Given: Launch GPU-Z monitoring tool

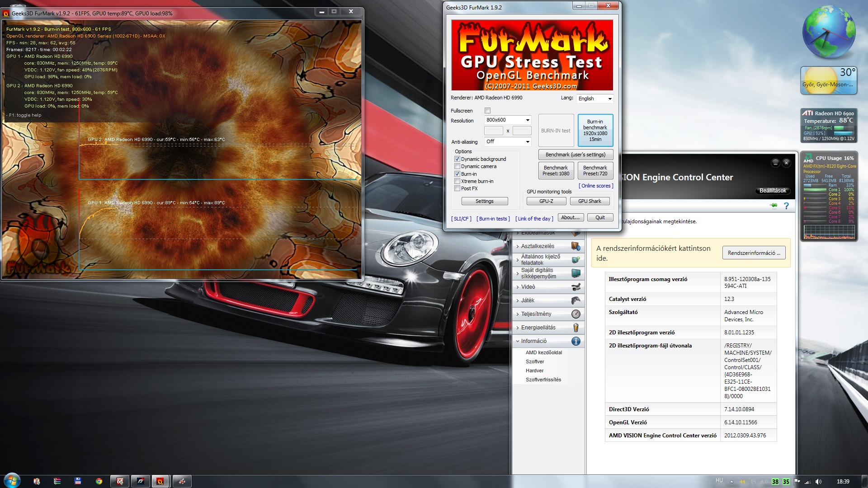Looking at the screenshot, I should click(546, 201).
